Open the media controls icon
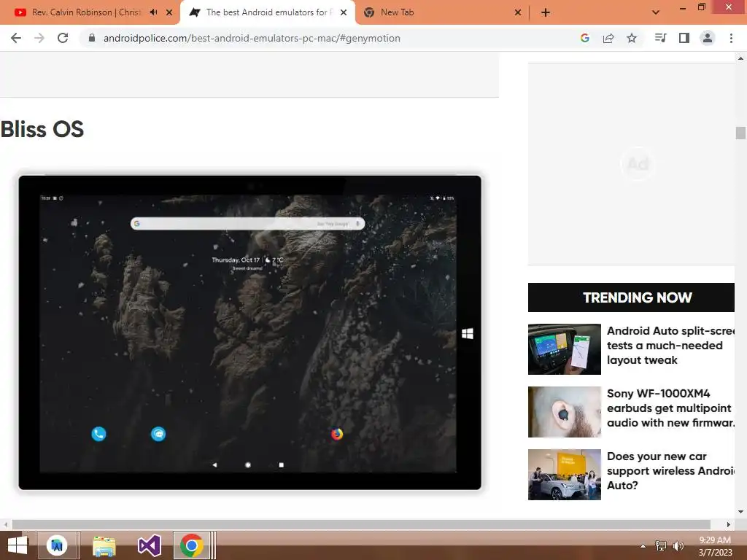Viewport: 747px width, 560px height. tap(660, 38)
